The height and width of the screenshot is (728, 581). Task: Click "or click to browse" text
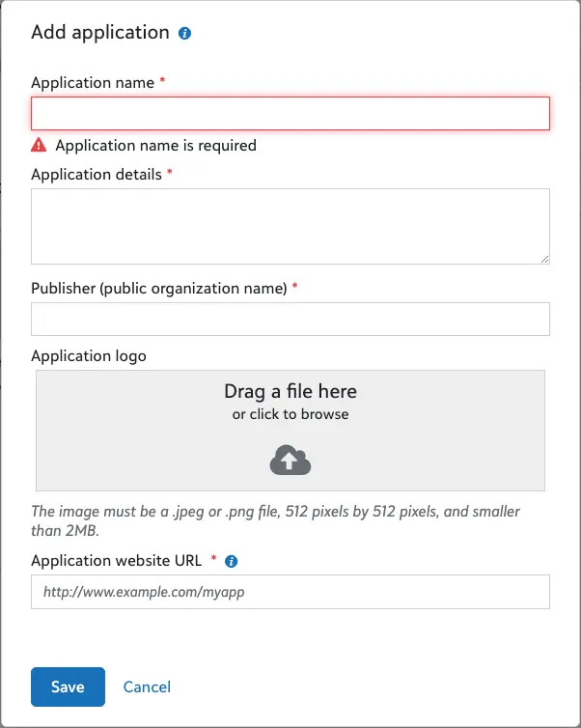290,414
